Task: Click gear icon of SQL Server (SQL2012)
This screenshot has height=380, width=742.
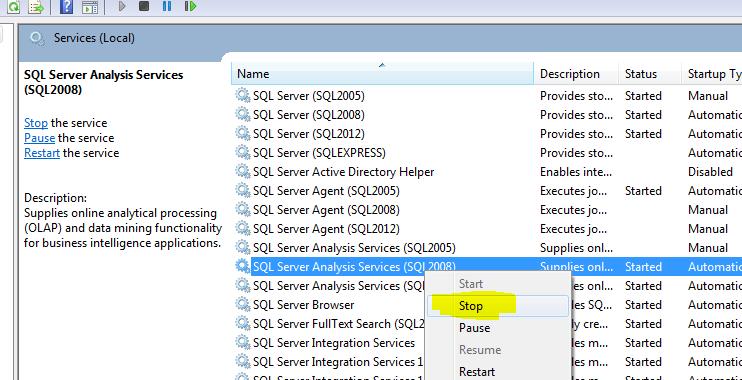Action: click(x=243, y=134)
